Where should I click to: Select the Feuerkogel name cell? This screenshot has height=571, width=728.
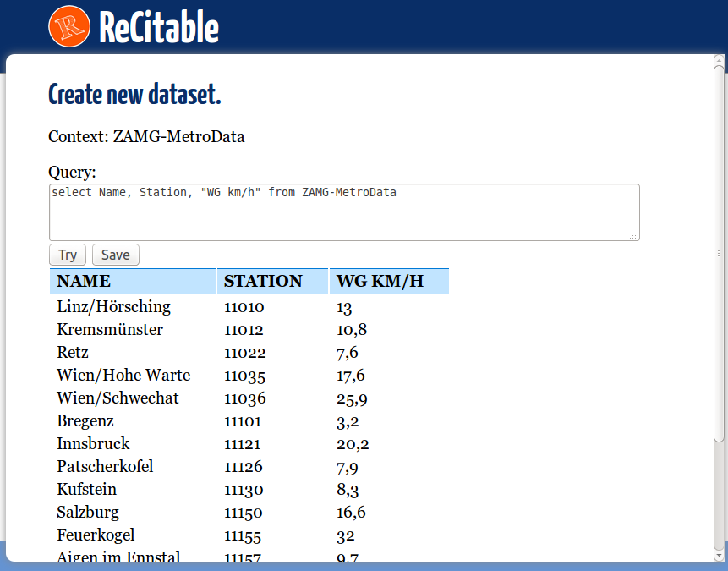tap(96, 535)
